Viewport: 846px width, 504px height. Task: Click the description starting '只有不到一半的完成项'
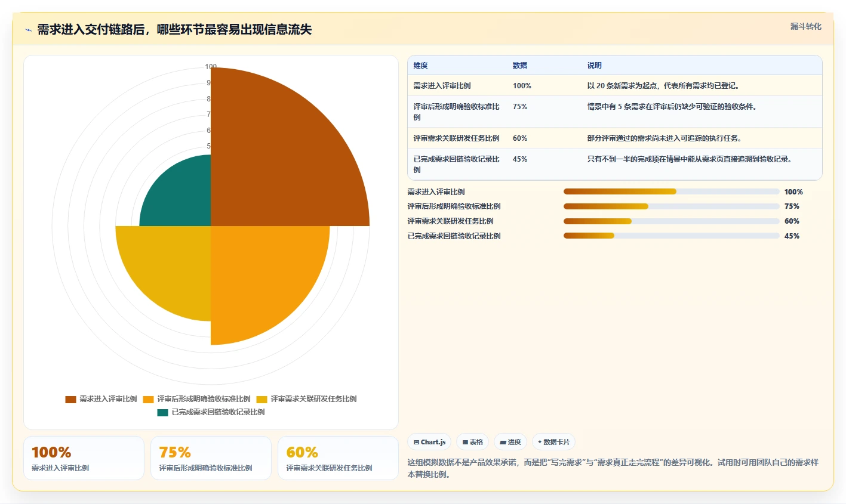691,159
